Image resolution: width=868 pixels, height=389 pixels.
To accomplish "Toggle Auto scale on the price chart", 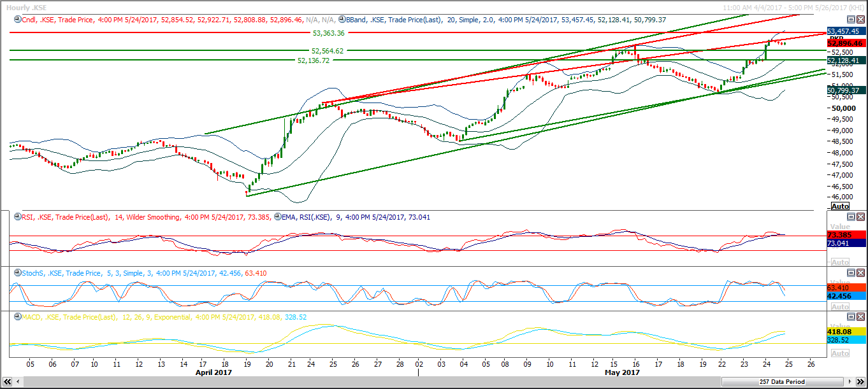I will point(840,206).
